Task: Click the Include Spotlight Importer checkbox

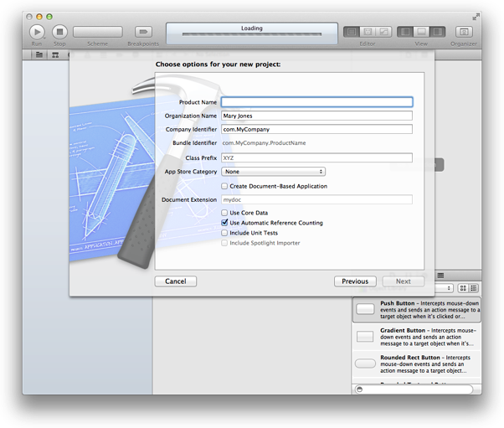Action: click(x=224, y=243)
